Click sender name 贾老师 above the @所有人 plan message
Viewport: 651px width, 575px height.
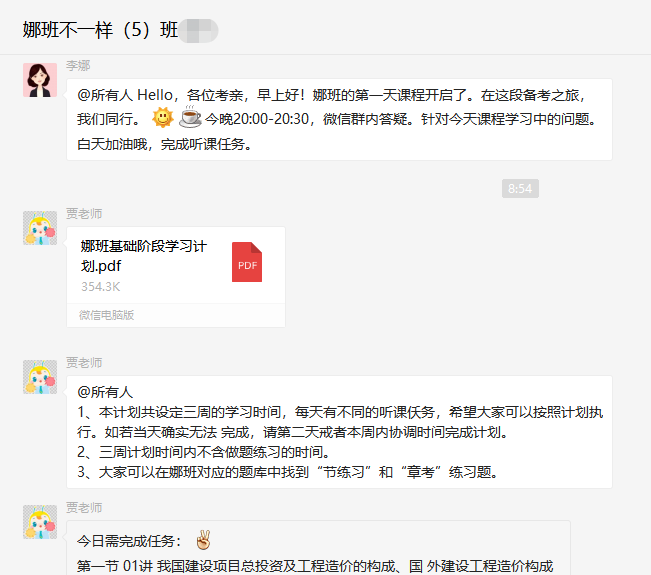point(84,363)
